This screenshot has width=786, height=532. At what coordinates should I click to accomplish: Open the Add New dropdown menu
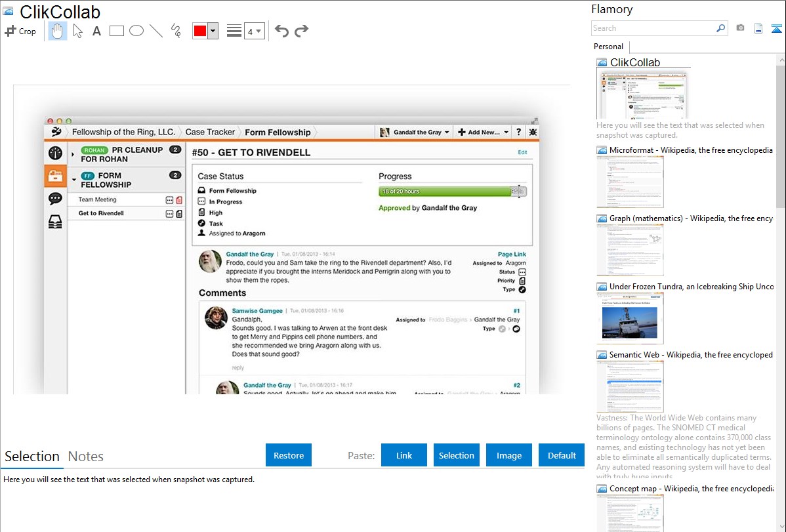484,132
